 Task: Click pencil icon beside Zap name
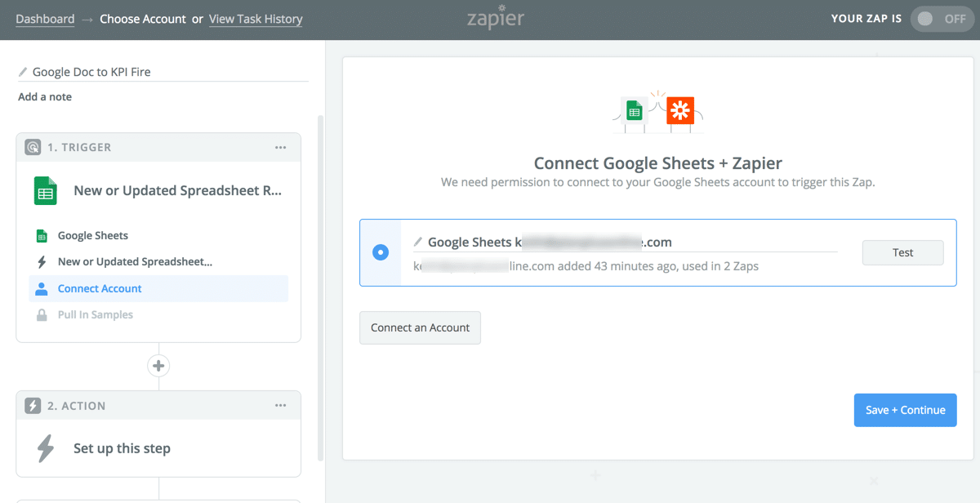(23, 72)
